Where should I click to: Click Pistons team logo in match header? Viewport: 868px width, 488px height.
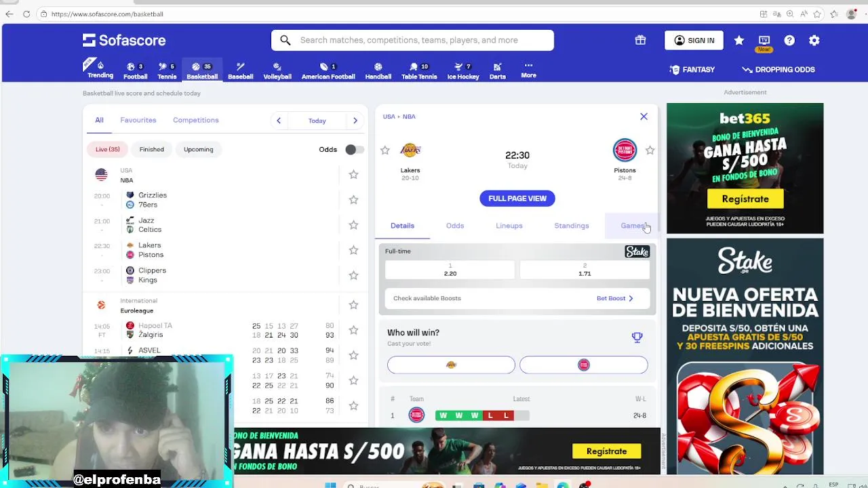tap(625, 150)
